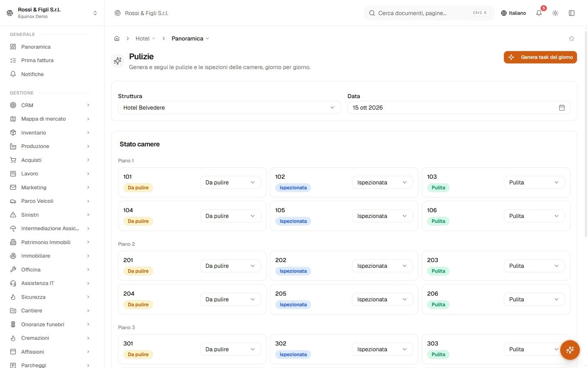Open Panoramica in the sidebar

[x=50, y=47]
